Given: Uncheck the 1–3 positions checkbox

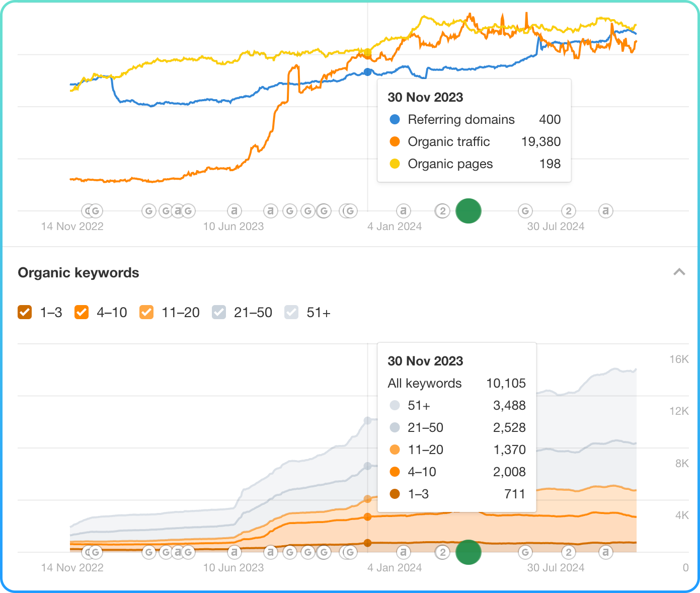Looking at the screenshot, I should coord(25,313).
